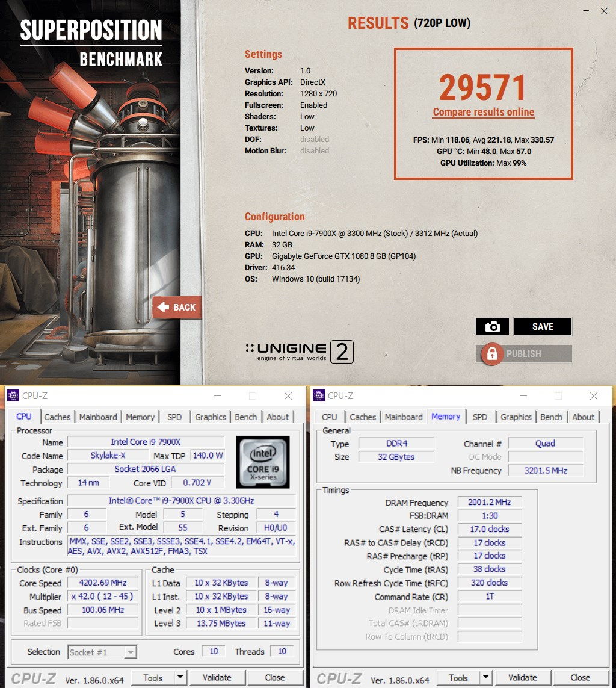Image resolution: width=616 pixels, height=688 pixels.
Task: Switch to the Graphics tab in the left CPU-Z window
Action: pos(211,417)
